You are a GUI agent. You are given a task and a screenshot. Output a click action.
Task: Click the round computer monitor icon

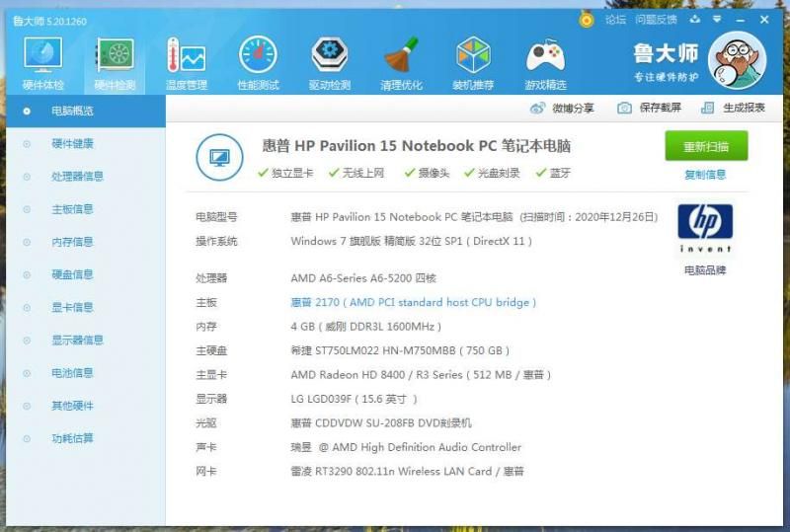click(x=219, y=157)
